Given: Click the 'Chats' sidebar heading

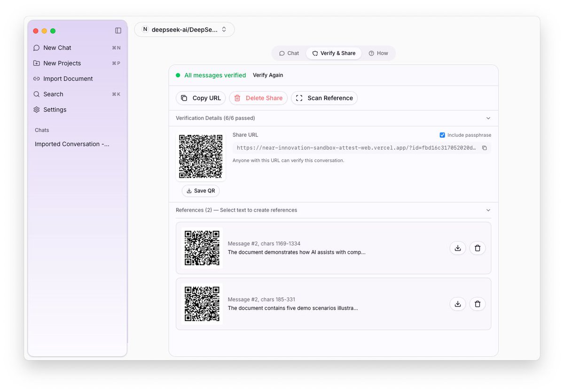Looking at the screenshot, I should [42, 130].
